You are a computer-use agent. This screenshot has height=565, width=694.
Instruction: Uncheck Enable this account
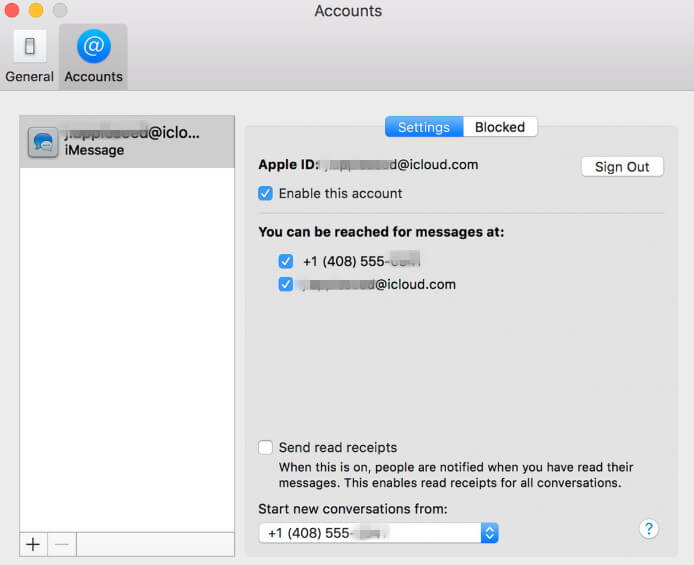pyautogui.click(x=265, y=193)
